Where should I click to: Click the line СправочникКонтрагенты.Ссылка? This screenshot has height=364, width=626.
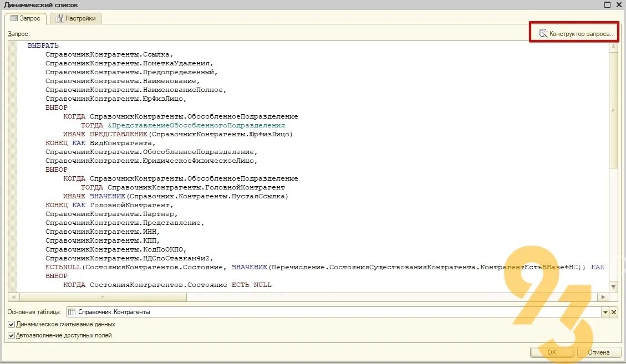click(109, 54)
